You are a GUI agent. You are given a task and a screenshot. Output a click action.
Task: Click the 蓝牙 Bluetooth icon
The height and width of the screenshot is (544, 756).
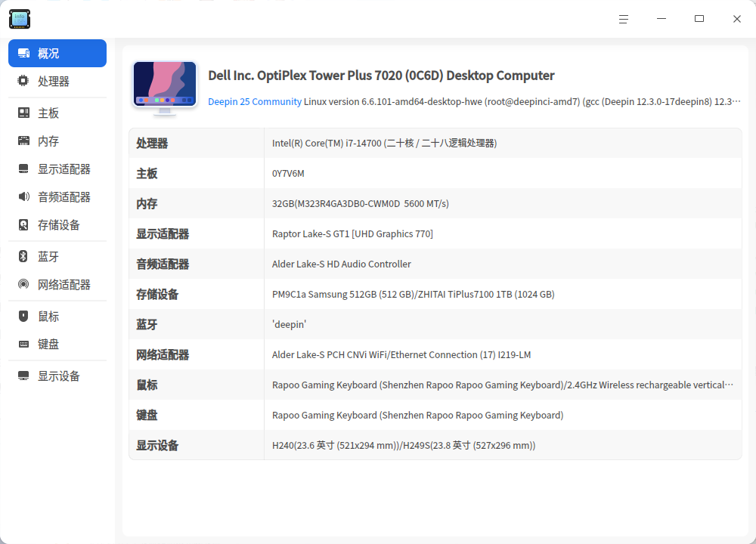23,256
